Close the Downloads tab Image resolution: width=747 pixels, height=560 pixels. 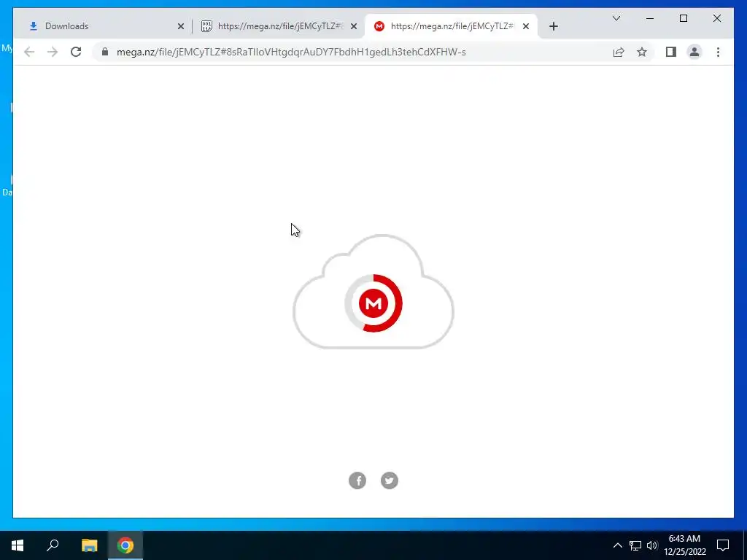coord(181,27)
